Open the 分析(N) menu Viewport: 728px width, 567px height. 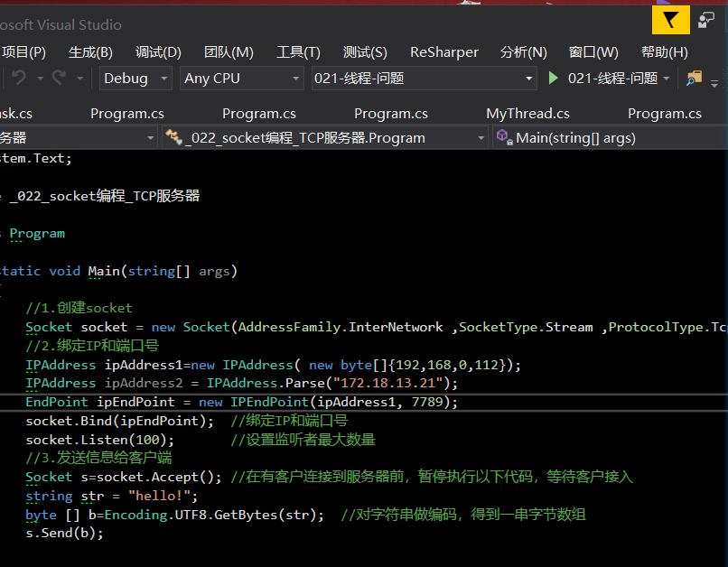click(x=524, y=52)
